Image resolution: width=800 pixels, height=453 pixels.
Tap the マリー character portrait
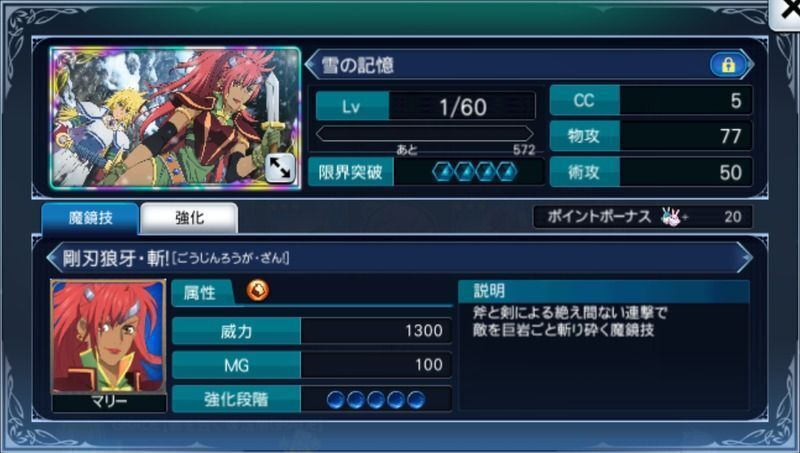coord(109,338)
